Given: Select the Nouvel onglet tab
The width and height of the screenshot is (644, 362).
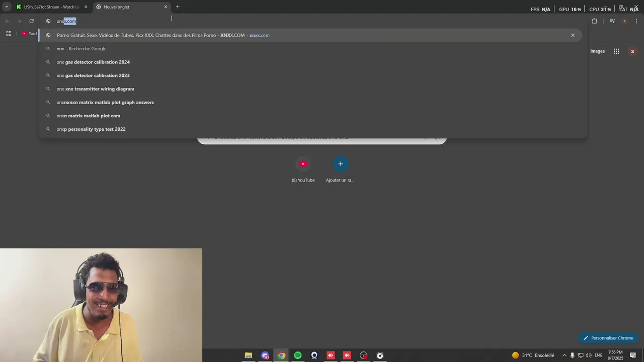Looking at the screenshot, I should [x=132, y=7].
